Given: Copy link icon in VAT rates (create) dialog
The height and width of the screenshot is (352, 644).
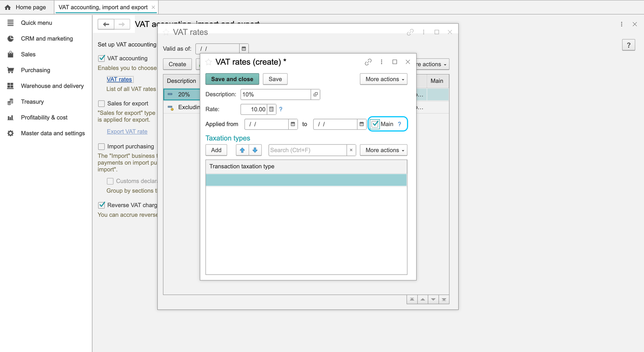Looking at the screenshot, I should 368,62.
